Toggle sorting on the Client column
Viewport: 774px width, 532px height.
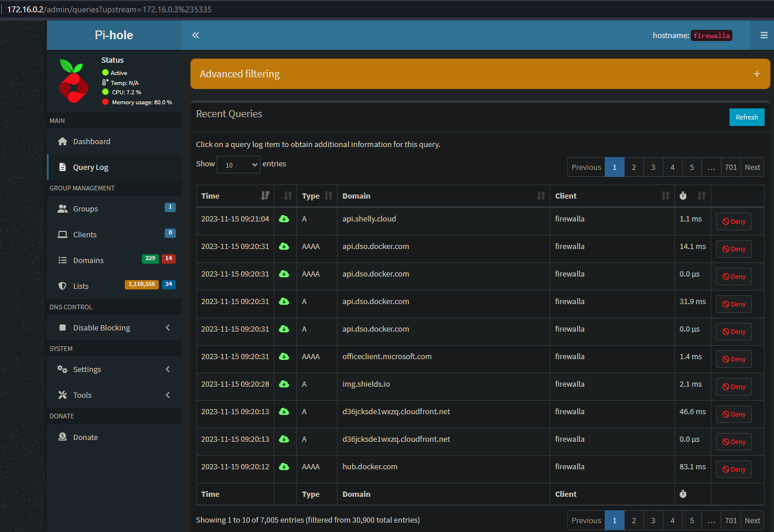point(667,195)
